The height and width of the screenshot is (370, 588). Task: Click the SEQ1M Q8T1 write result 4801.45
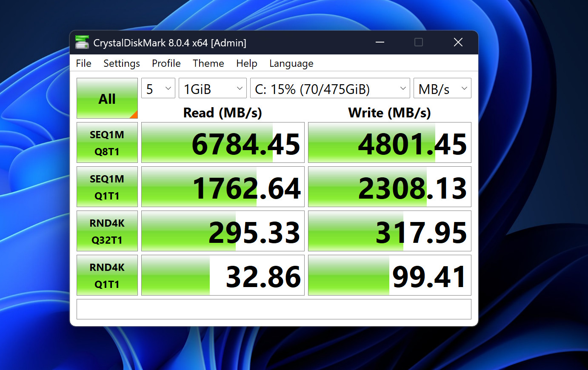[x=390, y=142]
